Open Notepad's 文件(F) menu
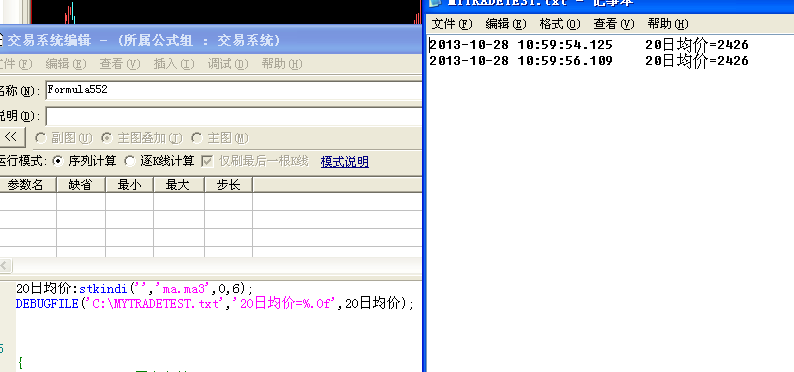The image size is (794, 372). coord(452,24)
